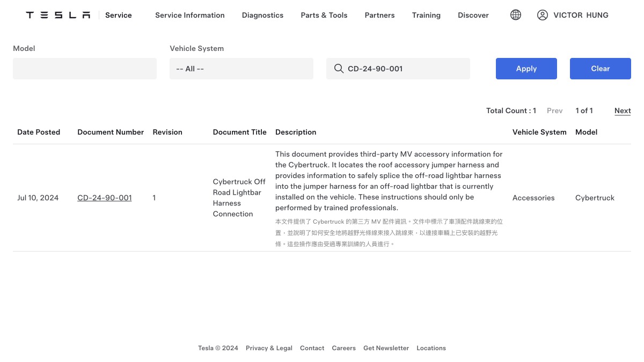The height and width of the screenshot is (362, 644).
Task: Open the Parts & Tools menu
Action: tap(324, 15)
